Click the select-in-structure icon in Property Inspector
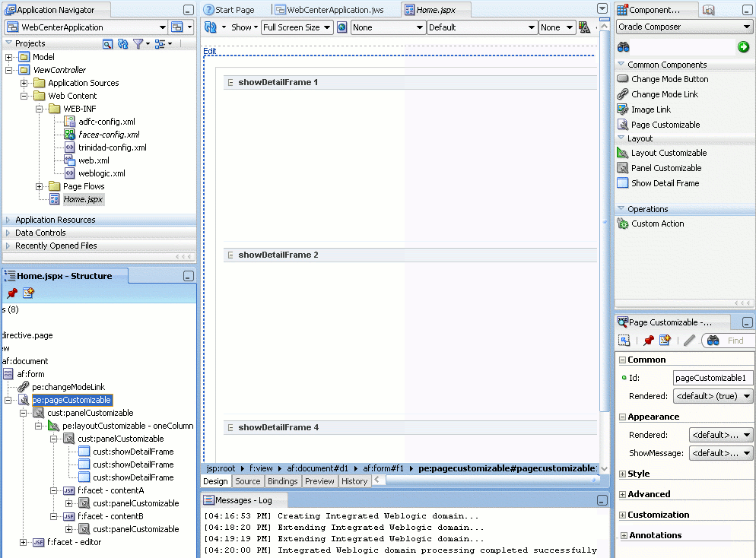 (x=624, y=341)
